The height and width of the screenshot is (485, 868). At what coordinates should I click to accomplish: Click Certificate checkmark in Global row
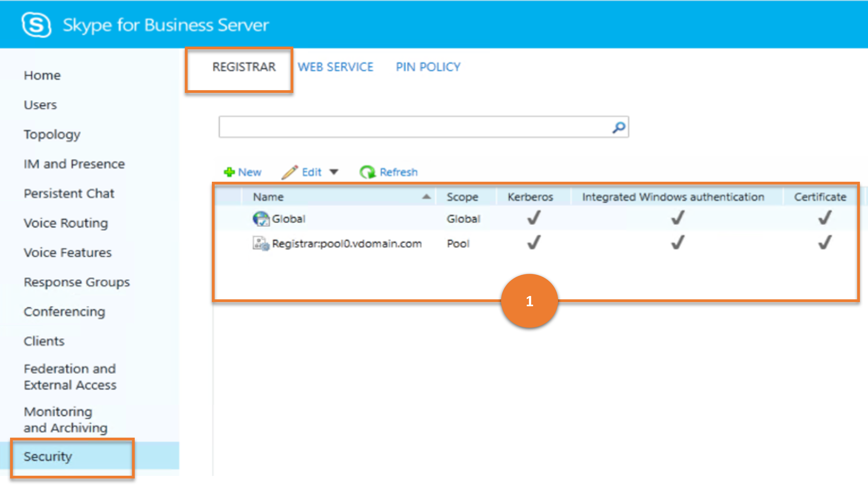(x=825, y=218)
